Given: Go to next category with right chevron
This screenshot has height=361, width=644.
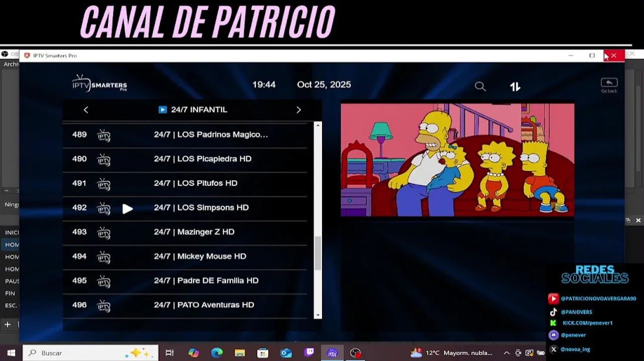Looking at the screenshot, I should (298, 110).
